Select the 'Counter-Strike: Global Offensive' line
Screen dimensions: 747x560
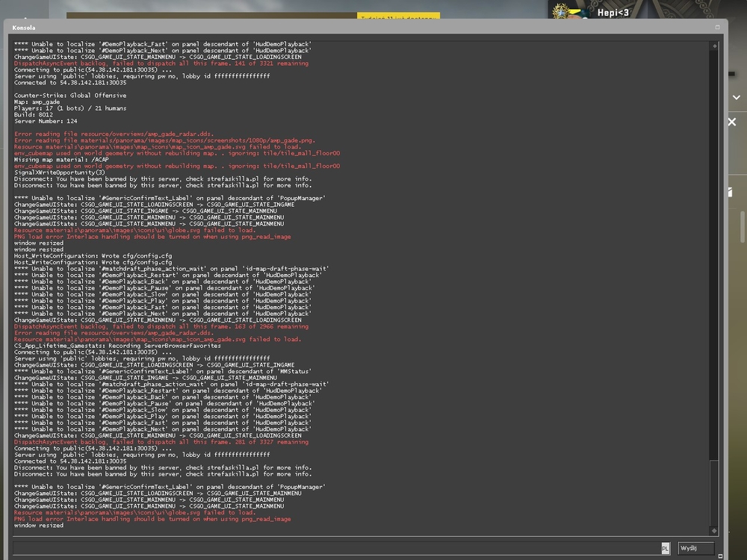coord(70,96)
